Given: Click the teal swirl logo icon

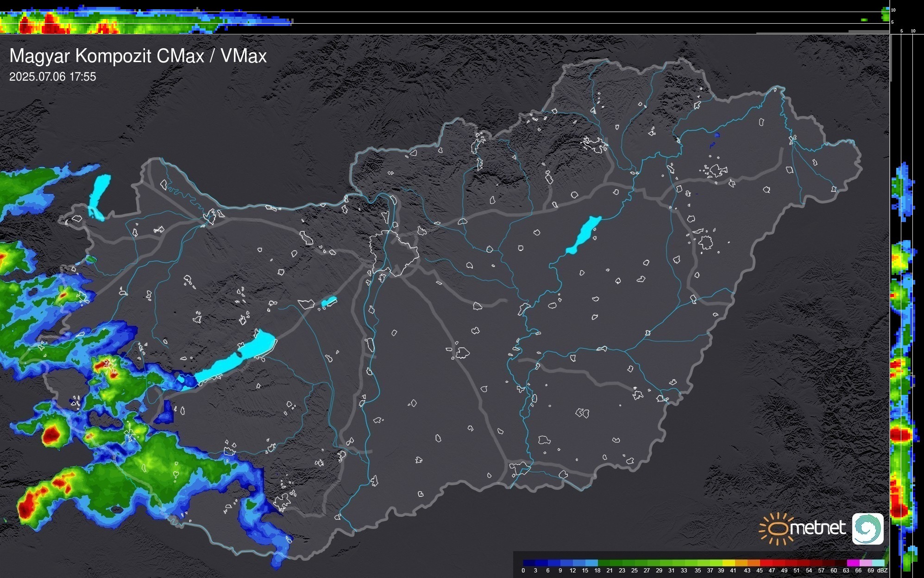Looking at the screenshot, I should coord(867,528).
